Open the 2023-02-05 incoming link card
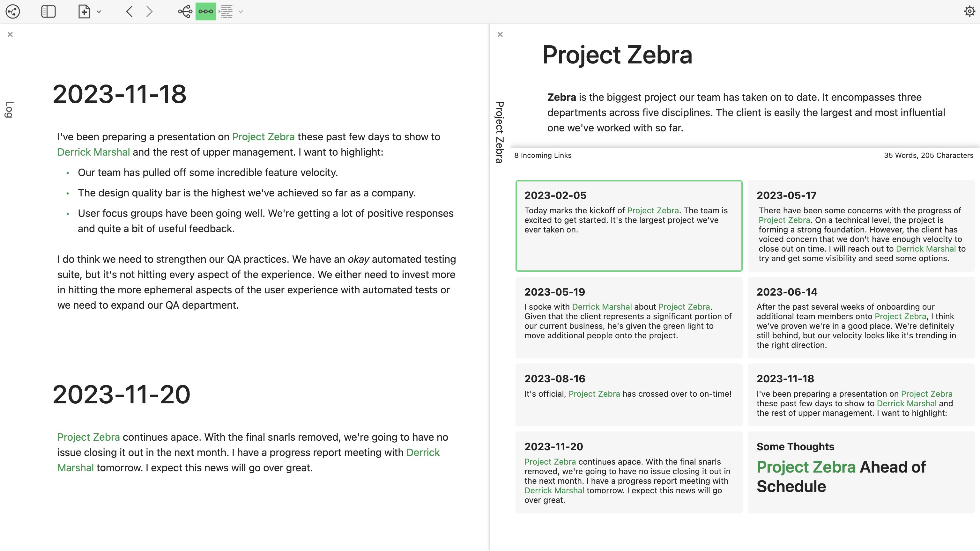The image size is (980, 551). [628, 226]
